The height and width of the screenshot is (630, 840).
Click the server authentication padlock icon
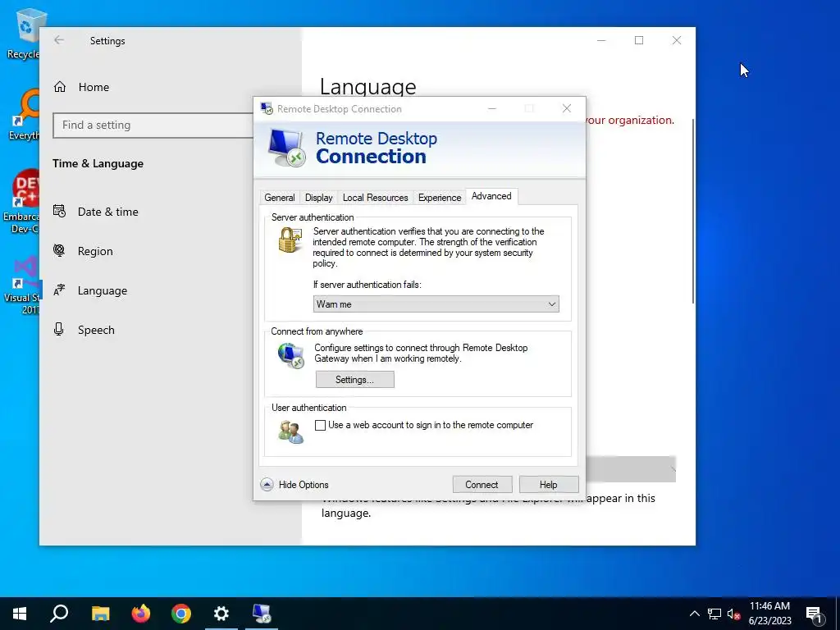tap(290, 240)
